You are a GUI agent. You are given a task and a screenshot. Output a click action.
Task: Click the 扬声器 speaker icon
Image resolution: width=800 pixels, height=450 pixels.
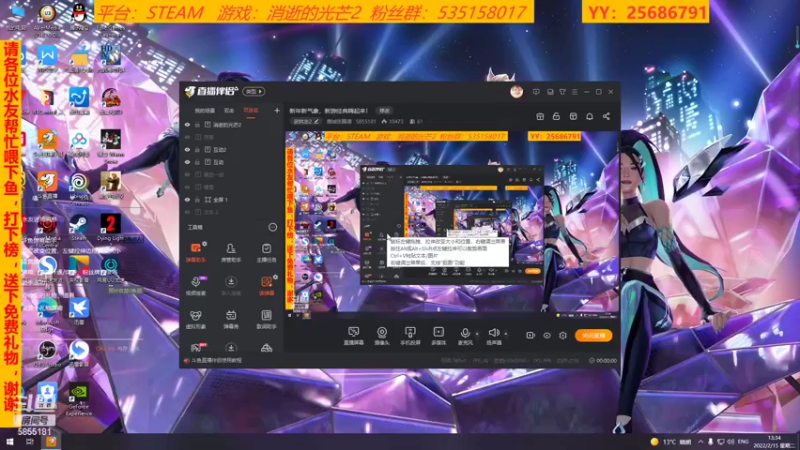coord(493,333)
